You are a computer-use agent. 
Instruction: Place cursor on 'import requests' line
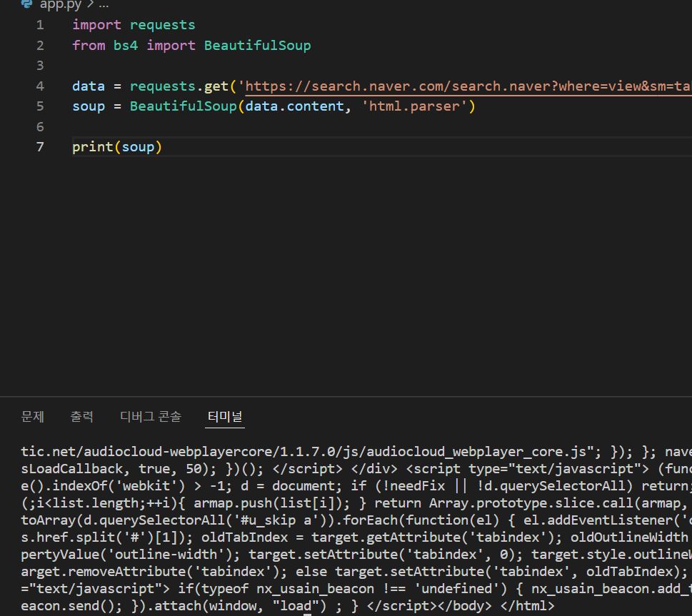point(134,25)
